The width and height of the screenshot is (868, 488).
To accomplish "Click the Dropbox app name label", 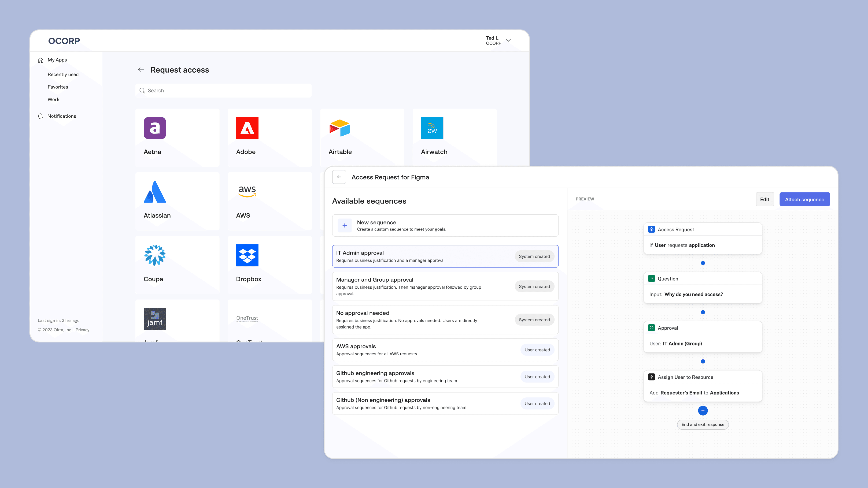I will [x=249, y=279].
